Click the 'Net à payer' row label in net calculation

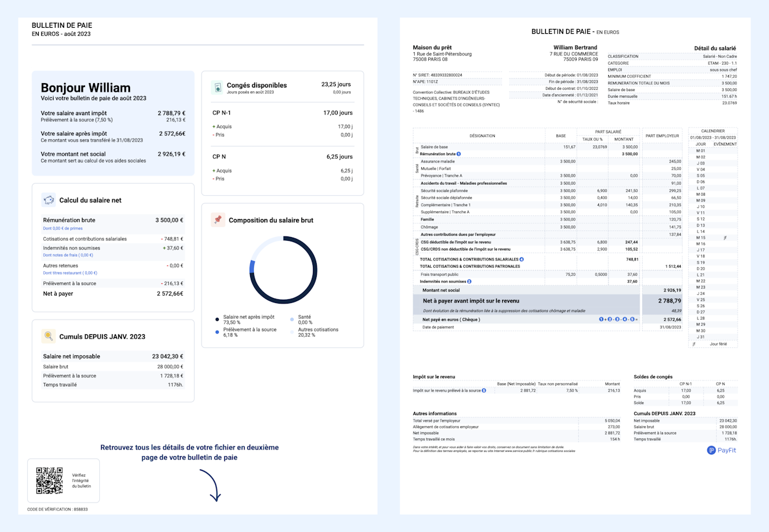[x=58, y=294]
